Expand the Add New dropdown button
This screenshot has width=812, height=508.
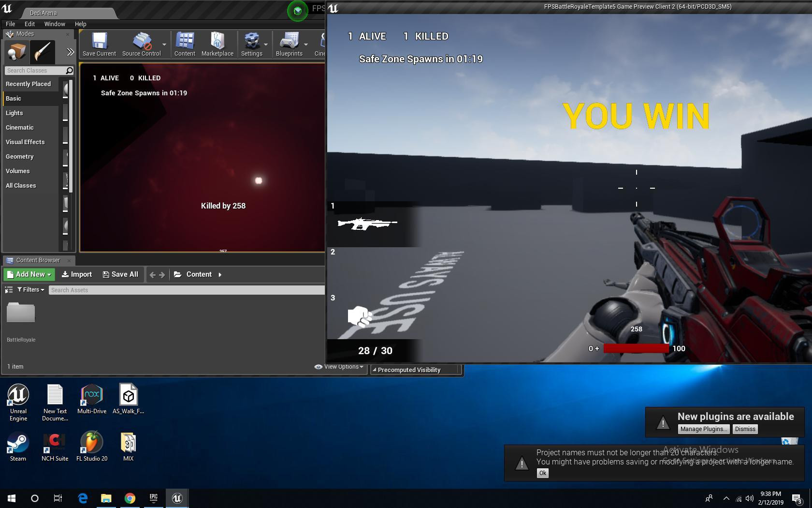29,274
